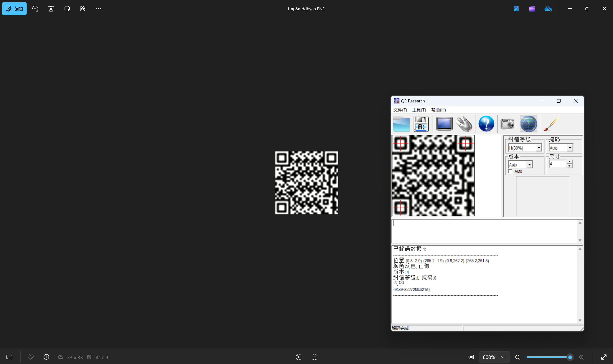Open the 文件(F) menu in QR Research
This screenshot has height=364, width=613.
pyautogui.click(x=400, y=110)
